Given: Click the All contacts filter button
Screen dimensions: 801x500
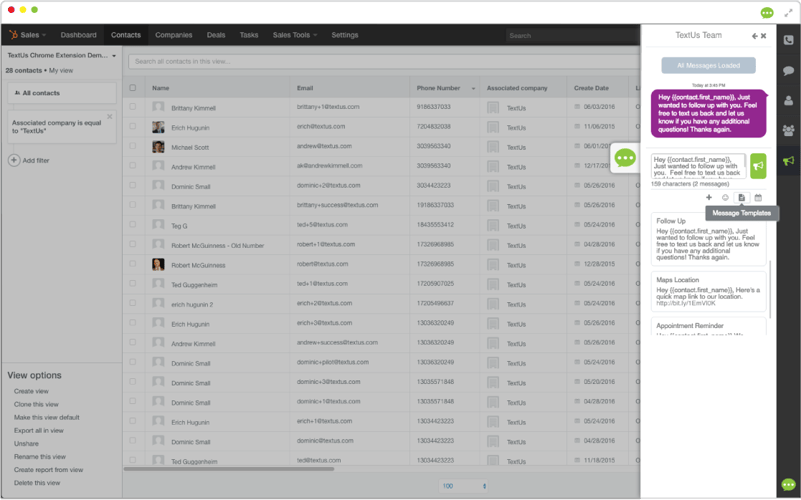Looking at the screenshot, I should pos(62,93).
